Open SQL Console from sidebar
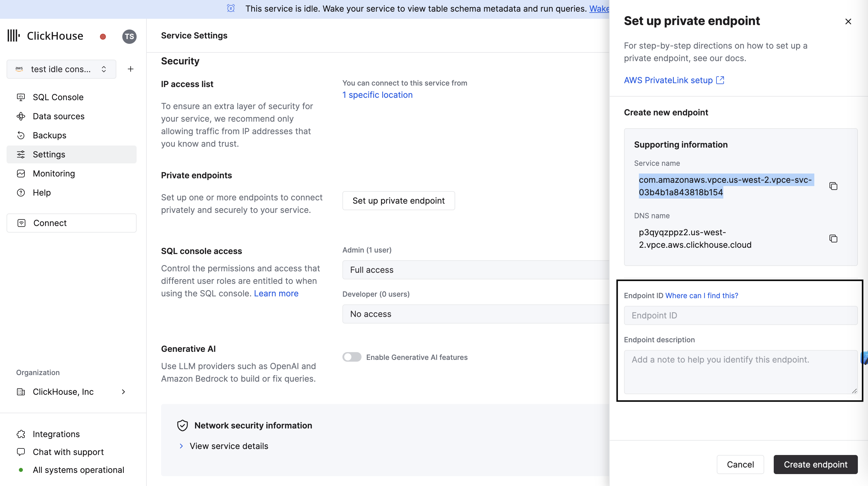The image size is (868, 486). click(x=58, y=97)
